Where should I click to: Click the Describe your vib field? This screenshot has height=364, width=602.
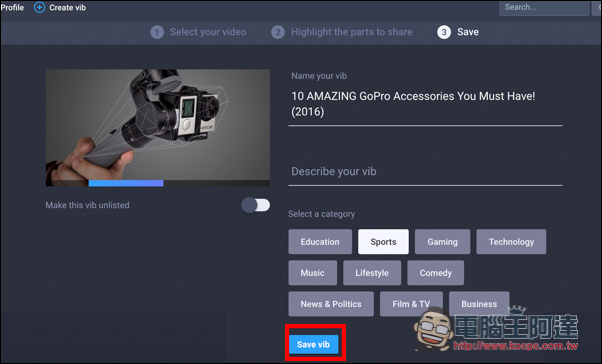click(425, 172)
